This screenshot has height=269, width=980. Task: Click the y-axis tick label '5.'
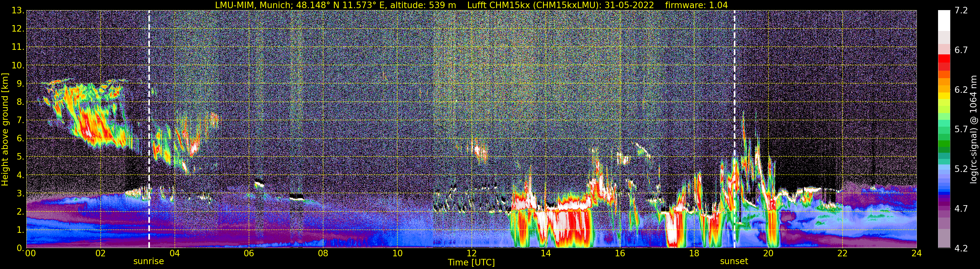click(20, 157)
